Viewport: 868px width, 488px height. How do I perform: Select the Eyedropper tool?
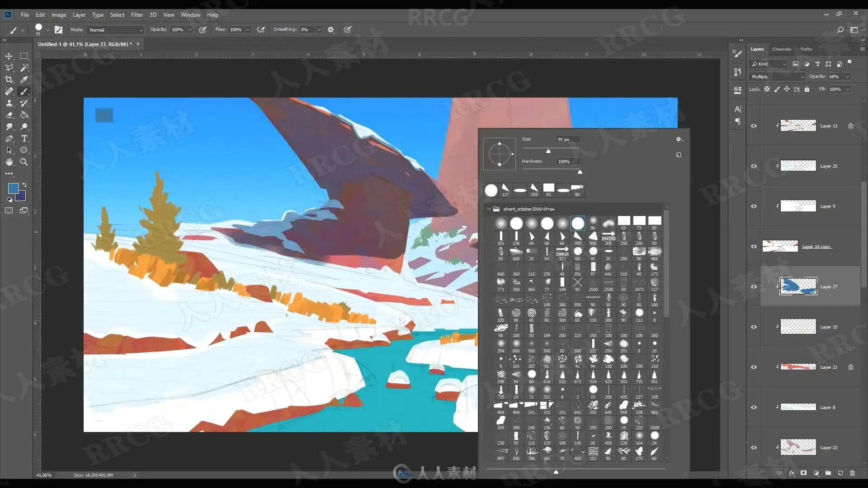coord(24,80)
